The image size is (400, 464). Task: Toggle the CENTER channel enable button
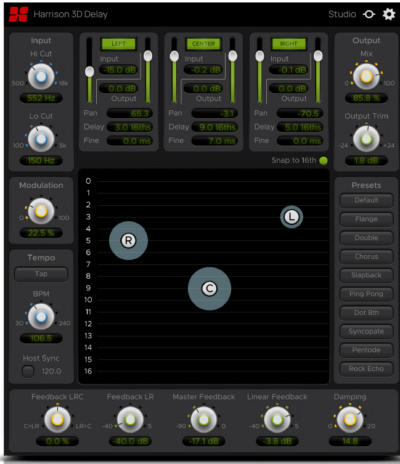[203, 44]
